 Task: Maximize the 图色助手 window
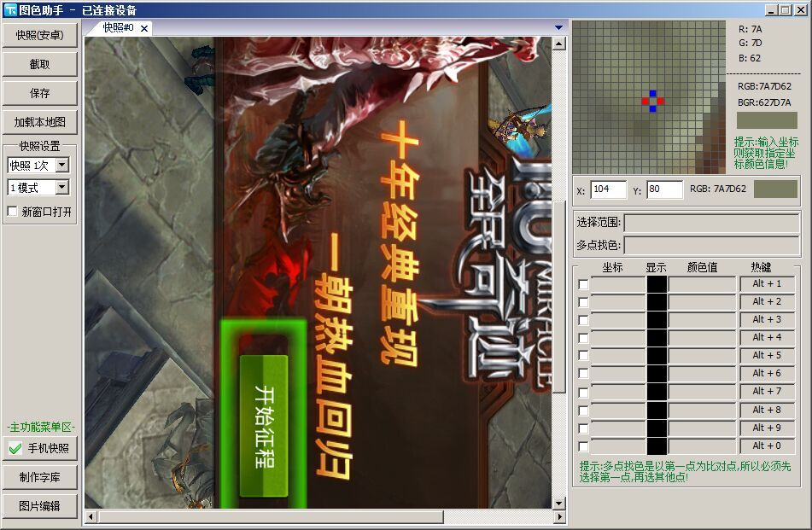785,10
